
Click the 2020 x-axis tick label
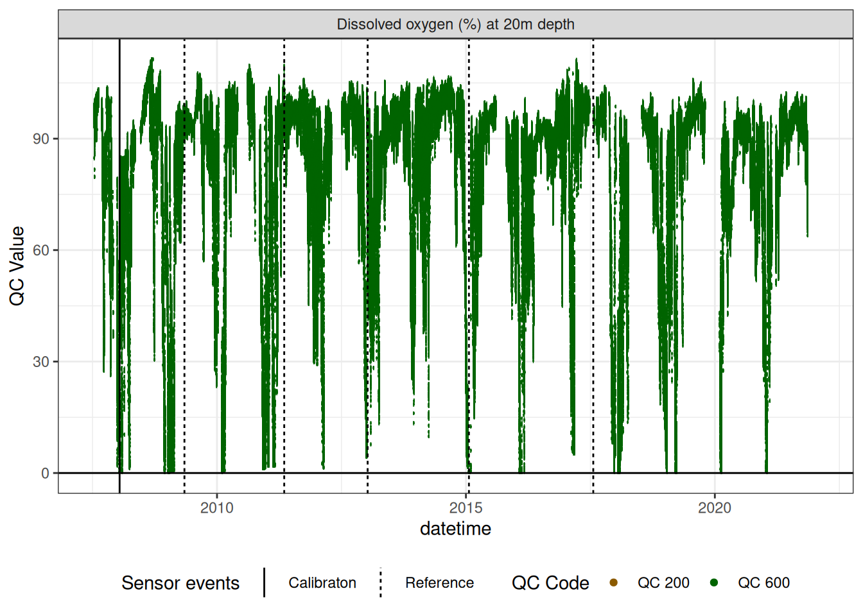(x=714, y=508)
